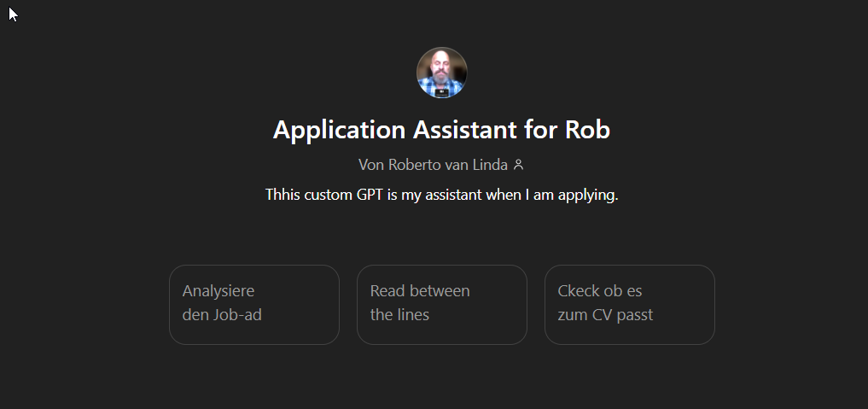Screen dimensions: 868x409
Task: Click "the lines" text in the middle card
Action: pyautogui.click(x=399, y=315)
